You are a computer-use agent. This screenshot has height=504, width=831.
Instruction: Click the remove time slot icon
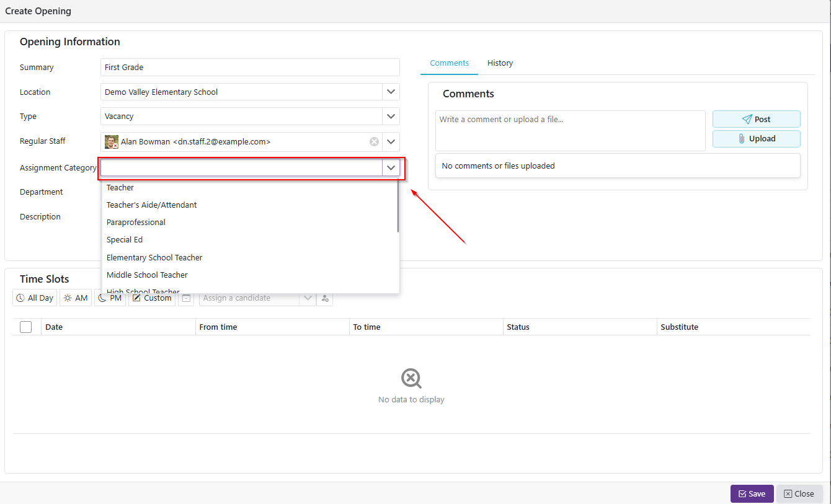pyautogui.click(x=186, y=298)
